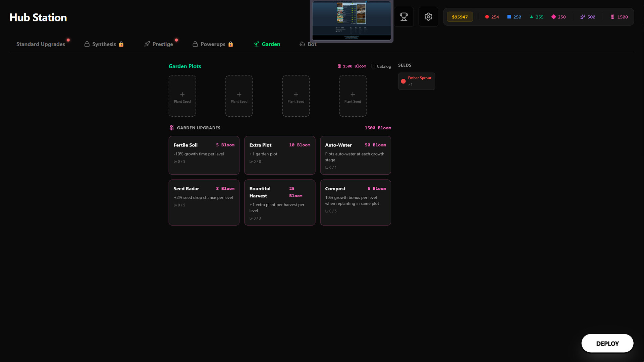This screenshot has height=362, width=644.
Task: Select the locked Powerups tab
Action: point(213,44)
